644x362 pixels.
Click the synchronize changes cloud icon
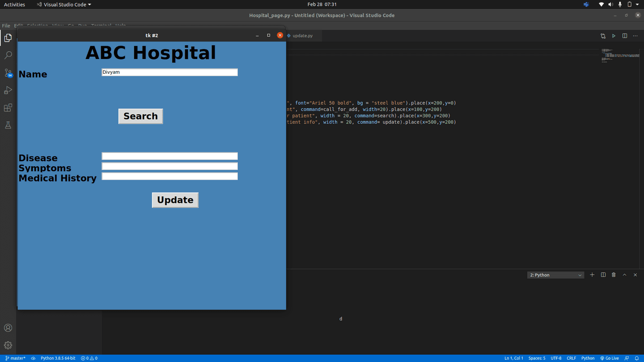click(33, 358)
